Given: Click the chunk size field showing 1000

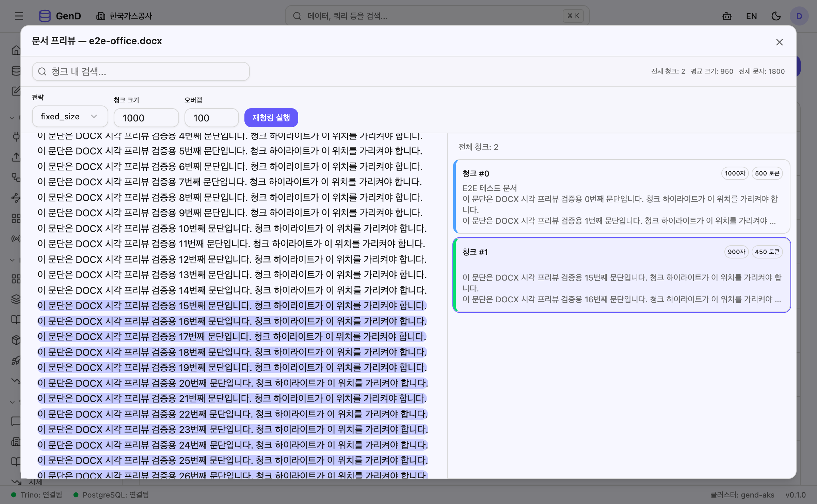Looking at the screenshot, I should pos(146,118).
